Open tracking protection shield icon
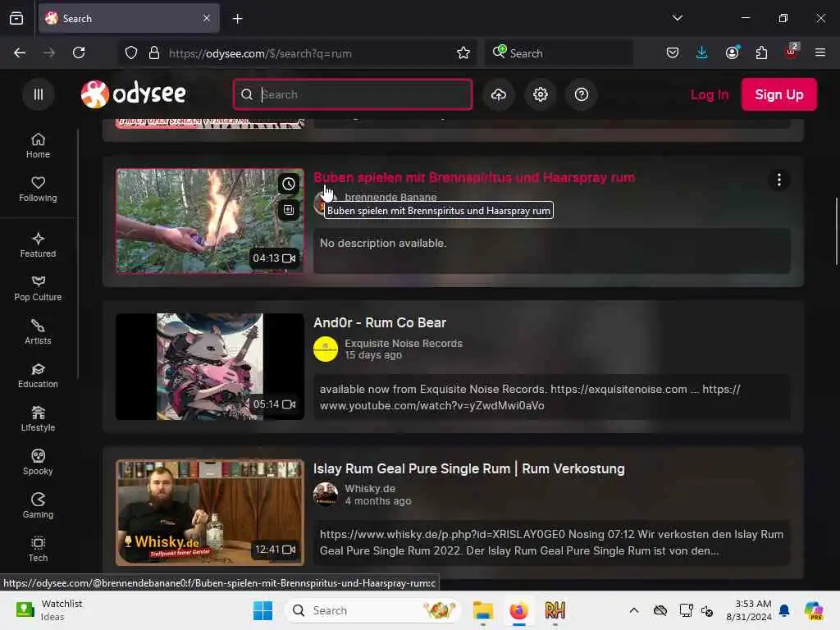This screenshot has width=840, height=630. click(x=131, y=52)
